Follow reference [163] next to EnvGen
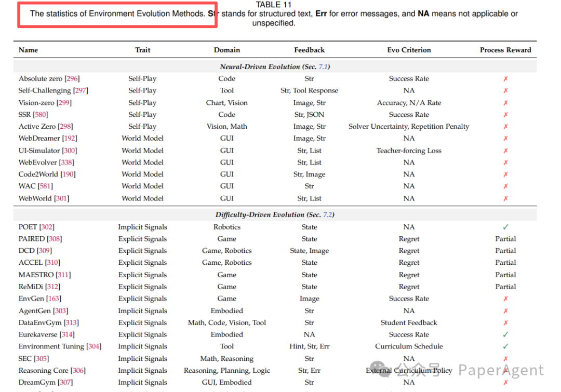Image resolution: width=561 pixels, height=392 pixels. click(x=54, y=299)
